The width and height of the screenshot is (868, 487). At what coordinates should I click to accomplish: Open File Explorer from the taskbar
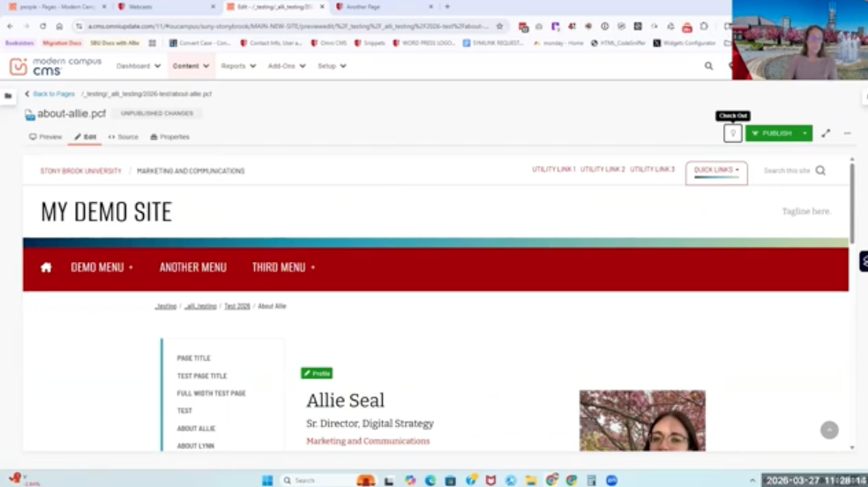click(x=531, y=480)
